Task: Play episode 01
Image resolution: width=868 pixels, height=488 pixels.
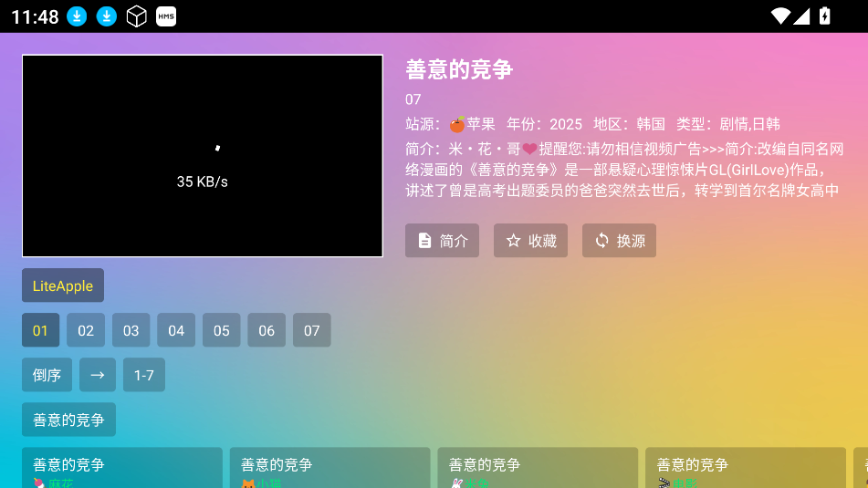Action: 40,330
